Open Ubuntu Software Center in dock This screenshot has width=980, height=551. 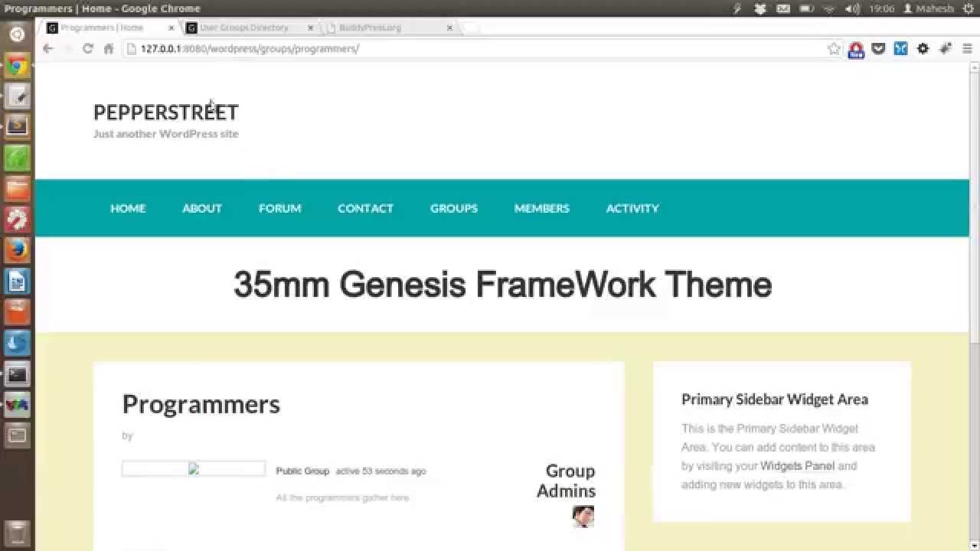(x=17, y=311)
